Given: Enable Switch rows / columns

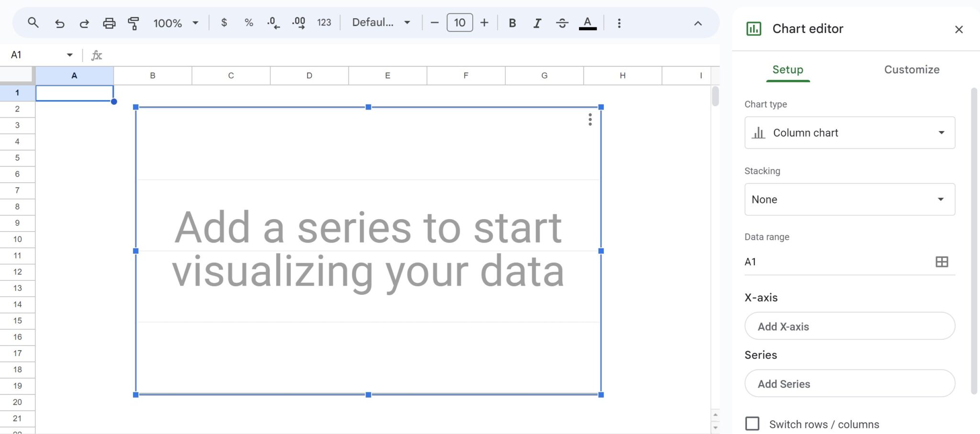Looking at the screenshot, I should coord(752,423).
